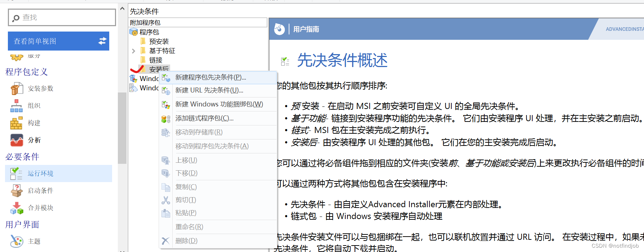The image size is (644, 252).
Task: Click 下移(D) menu entry
Action: (218, 173)
